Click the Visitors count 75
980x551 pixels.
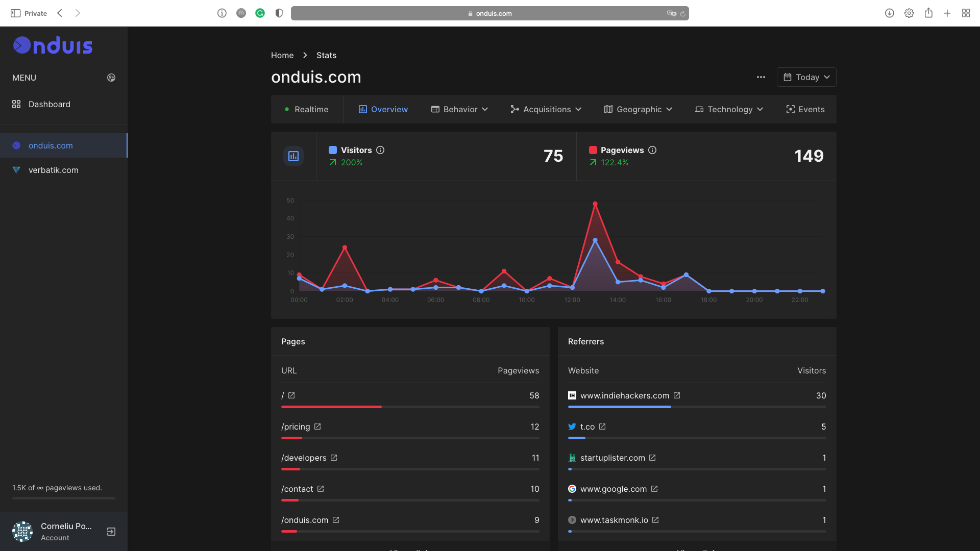[x=553, y=156]
